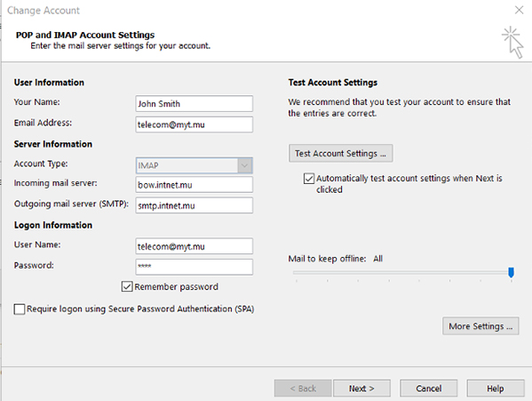Click the 'POP and IMAP Account Settings' title
The height and width of the screenshot is (401, 532).
(85, 35)
